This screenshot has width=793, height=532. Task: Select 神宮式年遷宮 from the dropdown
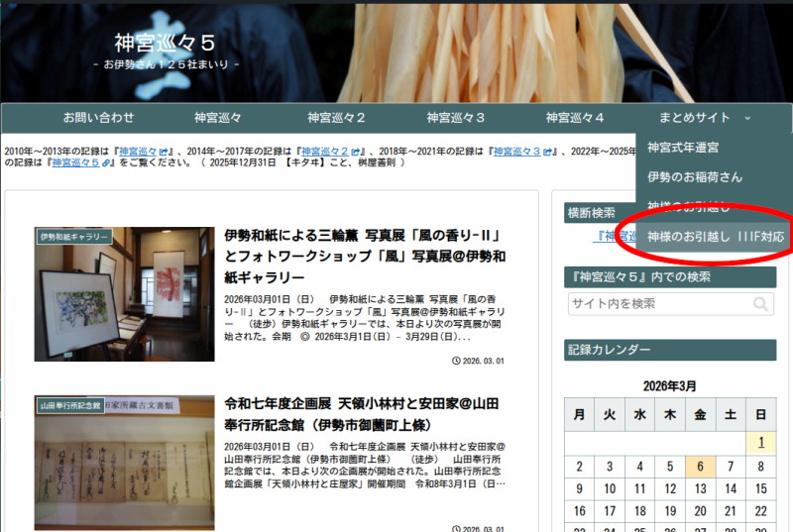(x=683, y=148)
